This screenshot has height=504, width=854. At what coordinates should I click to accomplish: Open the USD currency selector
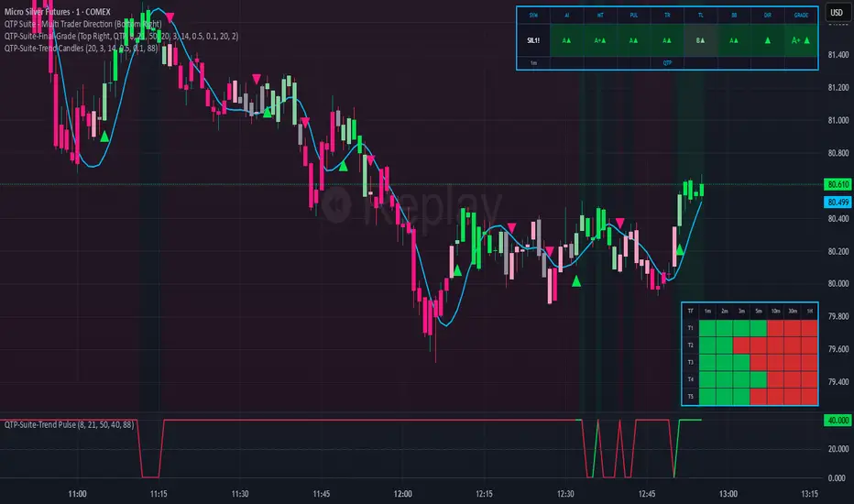pos(836,12)
